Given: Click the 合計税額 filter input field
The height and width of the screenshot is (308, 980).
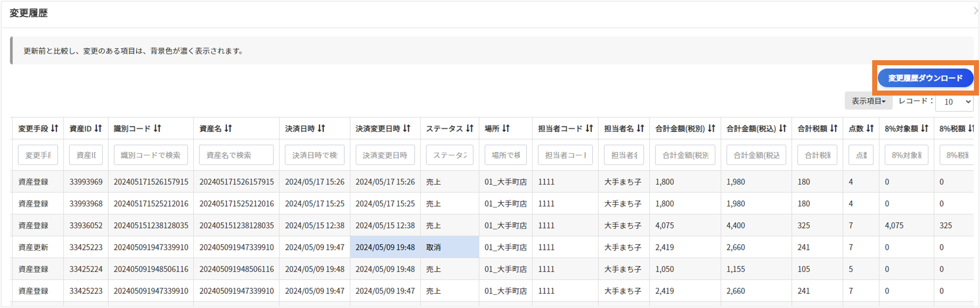Looking at the screenshot, I should (x=817, y=155).
